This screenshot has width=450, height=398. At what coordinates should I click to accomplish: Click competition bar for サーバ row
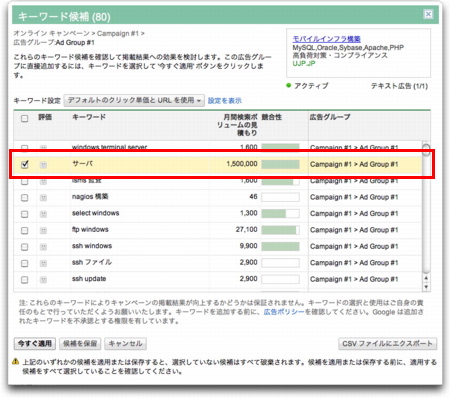point(280,164)
